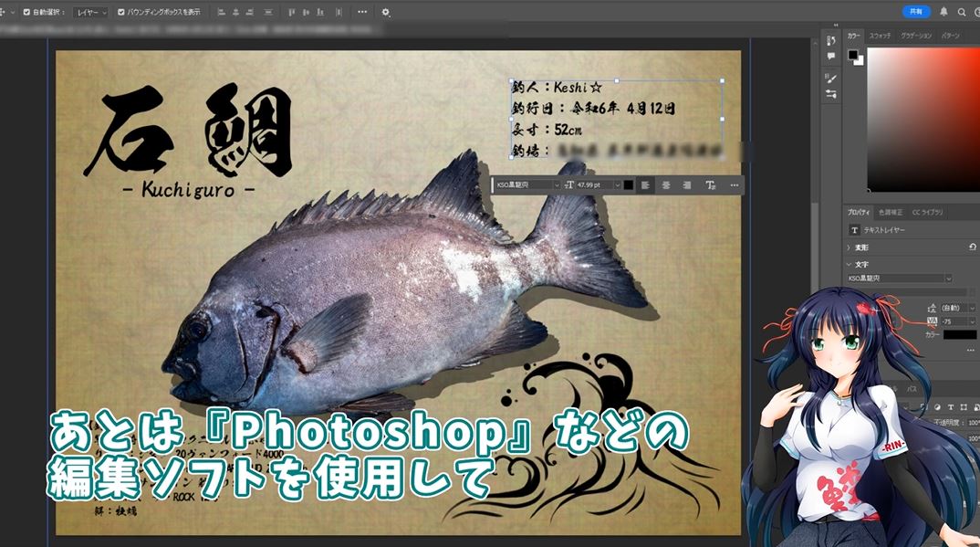Switch to the スウォッチ tab
The image size is (980, 547).
point(880,36)
